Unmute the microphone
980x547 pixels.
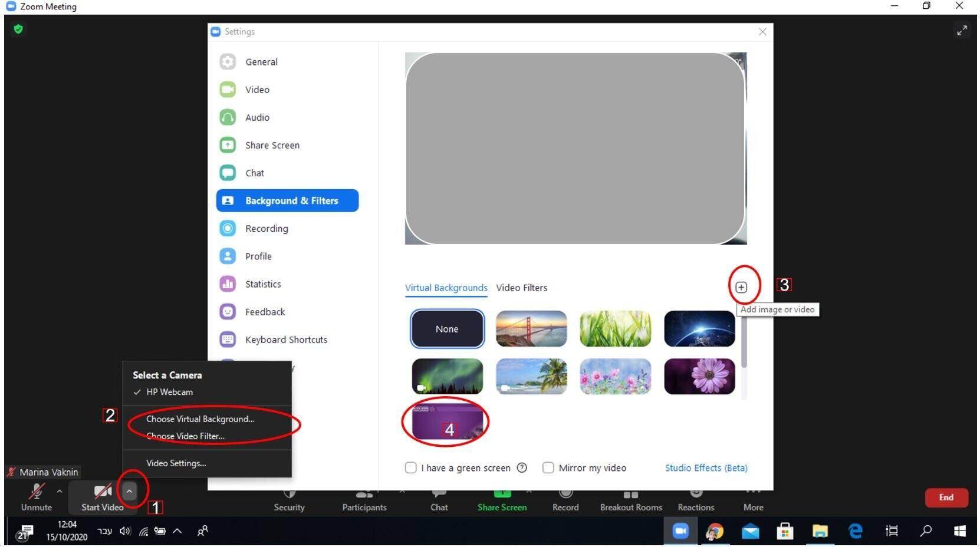click(37, 497)
